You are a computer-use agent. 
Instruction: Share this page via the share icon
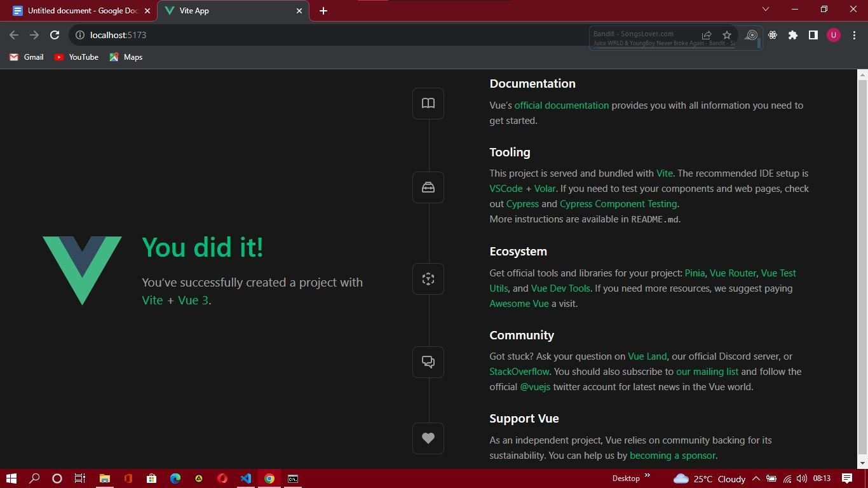pyautogui.click(x=707, y=35)
